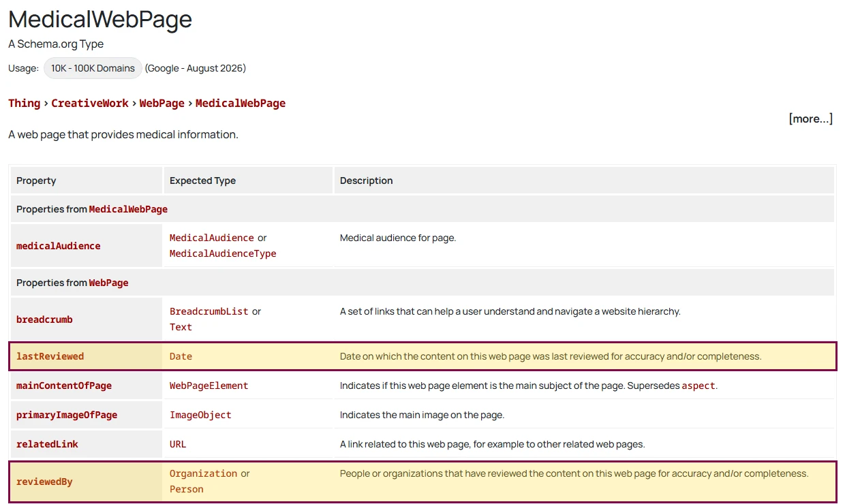This screenshot has height=504, width=845.
Task: Open the aspect superseded property link
Action: [x=698, y=385]
